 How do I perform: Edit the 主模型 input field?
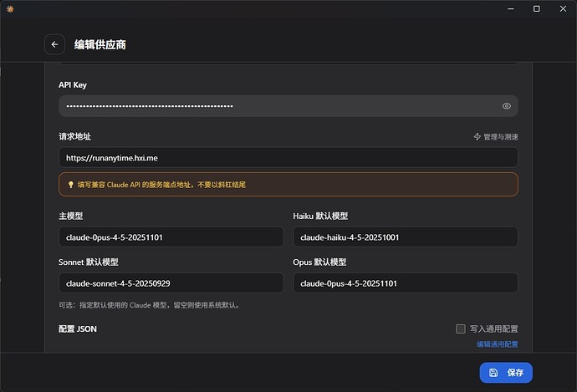pos(171,237)
